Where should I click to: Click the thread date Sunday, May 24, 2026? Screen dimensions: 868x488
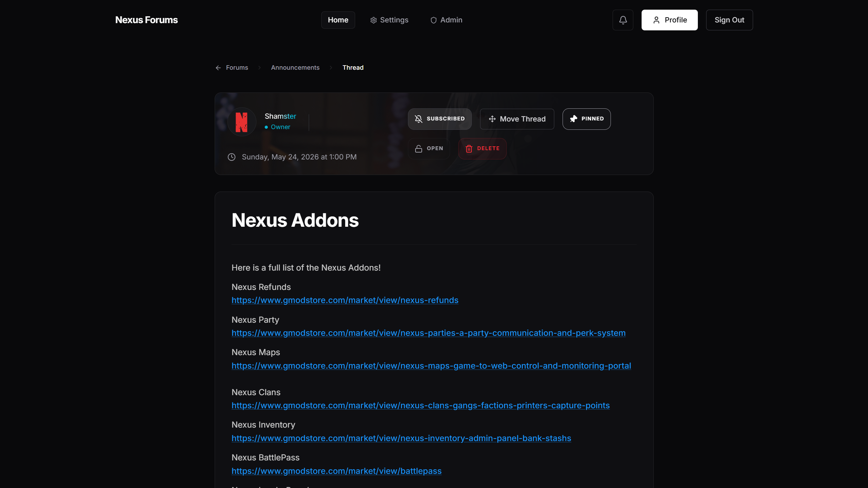(x=299, y=157)
